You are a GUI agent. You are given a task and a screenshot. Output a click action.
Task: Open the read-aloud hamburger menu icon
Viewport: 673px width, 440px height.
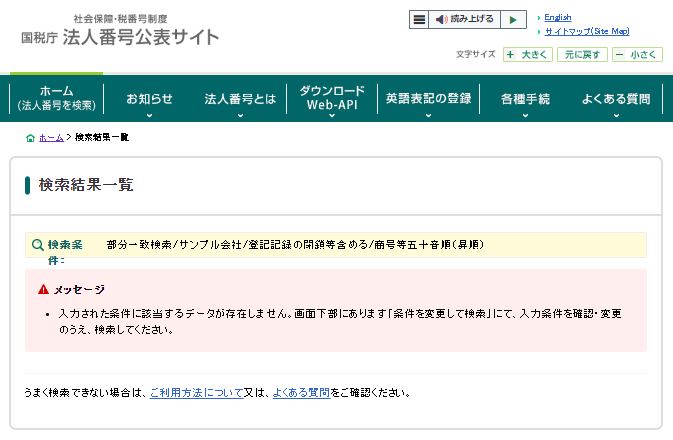click(419, 20)
